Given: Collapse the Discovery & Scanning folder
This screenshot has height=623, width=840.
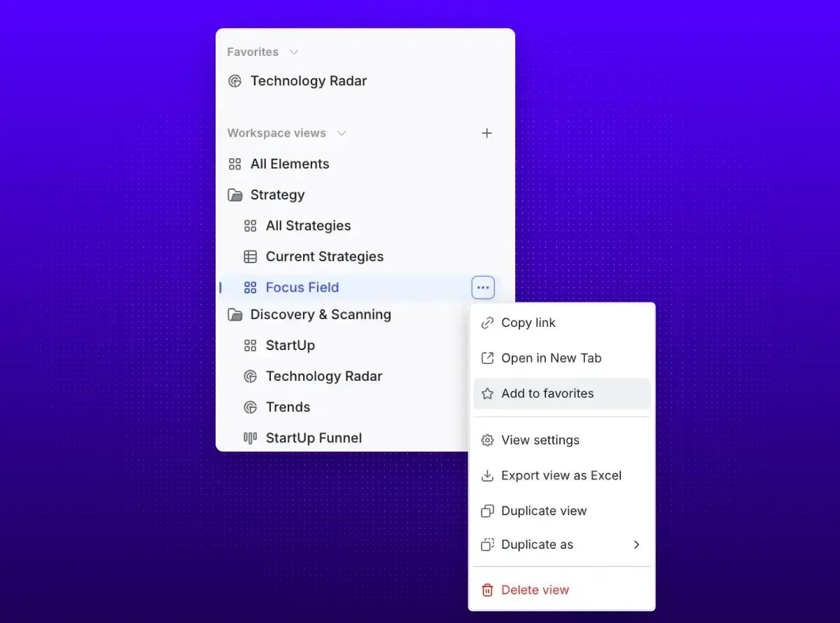Looking at the screenshot, I should (x=235, y=315).
